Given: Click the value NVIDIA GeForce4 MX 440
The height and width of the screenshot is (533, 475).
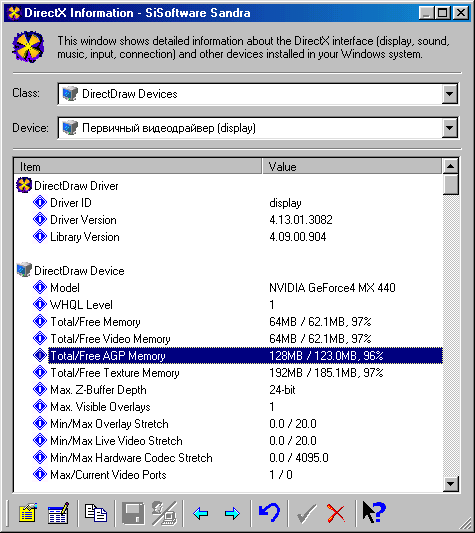Looking at the screenshot, I should click(332, 288).
